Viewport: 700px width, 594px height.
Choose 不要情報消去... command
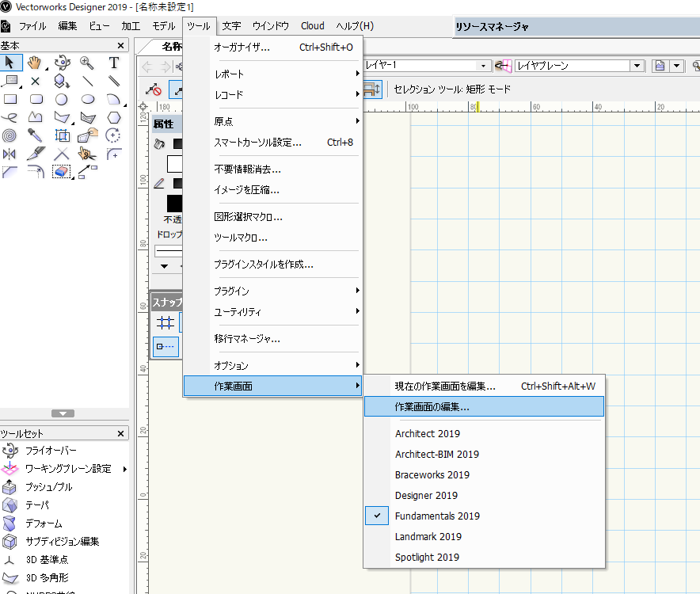coord(272,169)
